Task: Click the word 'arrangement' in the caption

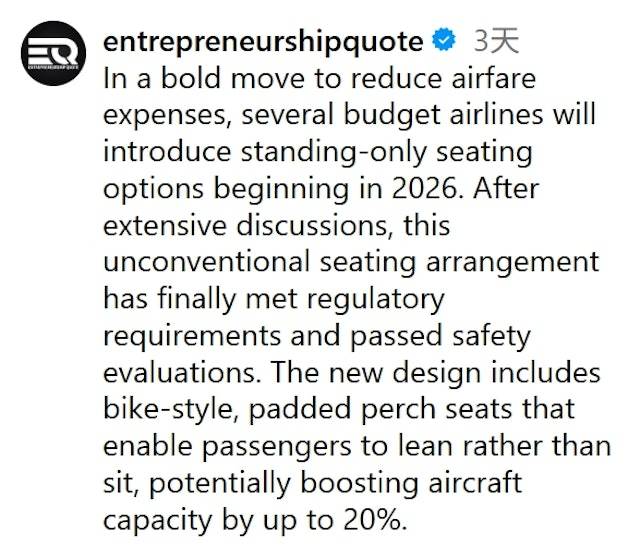Action: tap(513, 263)
